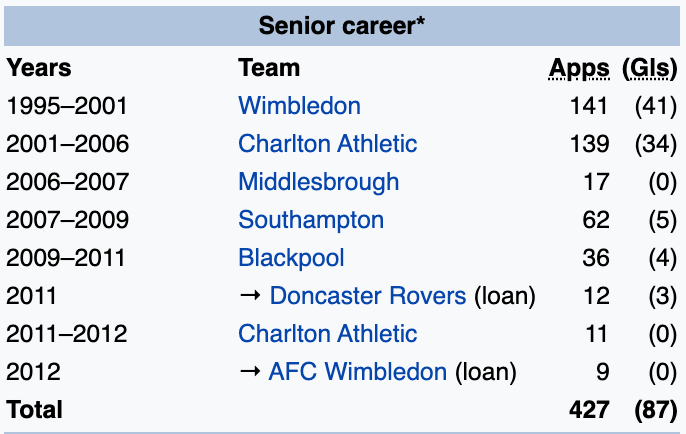Click the 2006–2007 years cell
Screen dimensions: 686x434
coord(67,181)
